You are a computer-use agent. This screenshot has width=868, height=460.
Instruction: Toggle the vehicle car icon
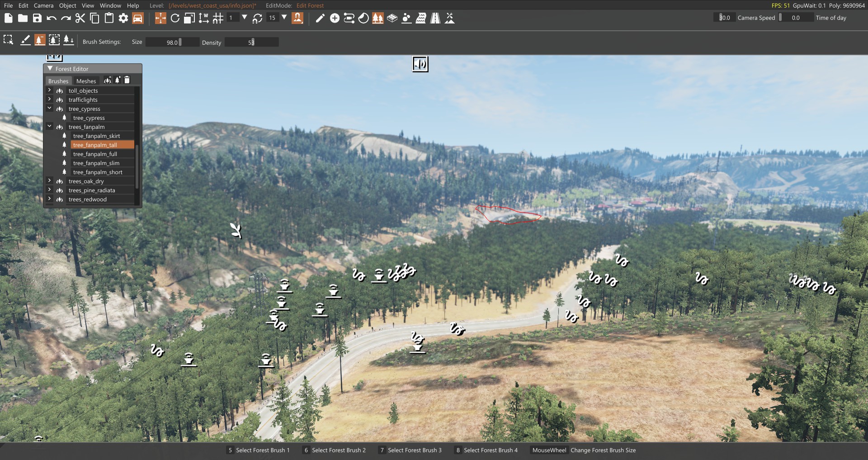click(138, 18)
